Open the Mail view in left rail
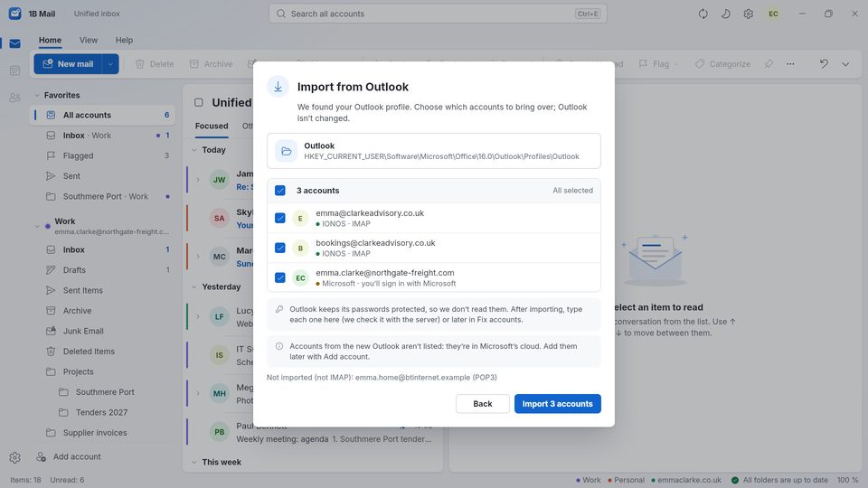Image resolution: width=868 pixels, height=488 pixels. 15,43
